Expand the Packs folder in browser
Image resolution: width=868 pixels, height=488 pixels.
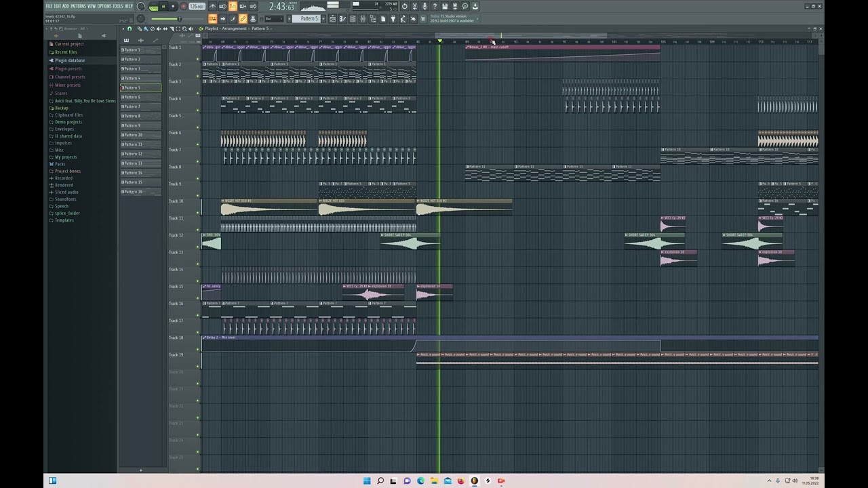(60, 164)
